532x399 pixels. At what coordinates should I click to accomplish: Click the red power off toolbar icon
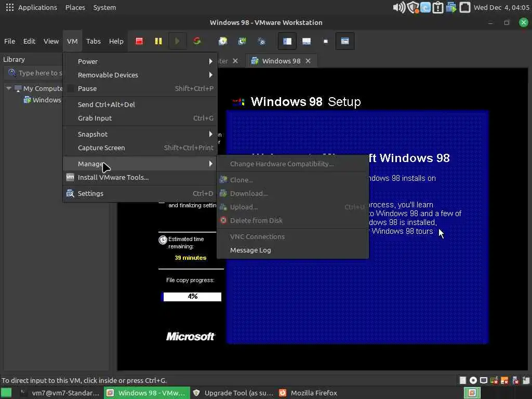pos(139,41)
